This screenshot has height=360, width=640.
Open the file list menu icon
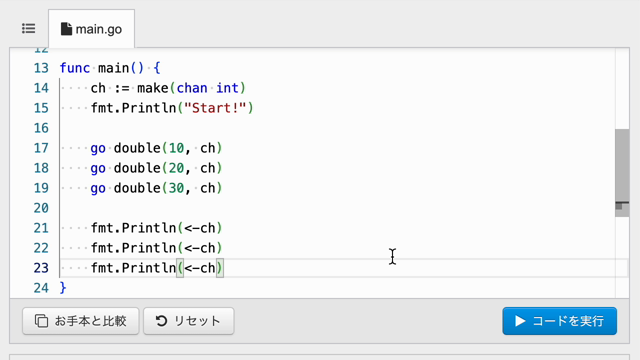point(29,29)
